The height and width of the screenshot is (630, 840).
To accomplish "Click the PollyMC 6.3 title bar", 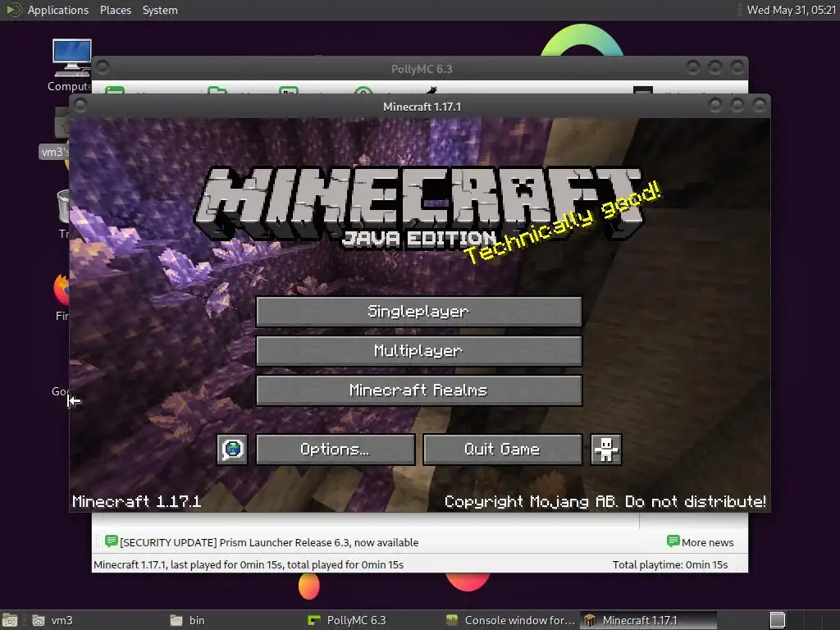I will (x=422, y=69).
